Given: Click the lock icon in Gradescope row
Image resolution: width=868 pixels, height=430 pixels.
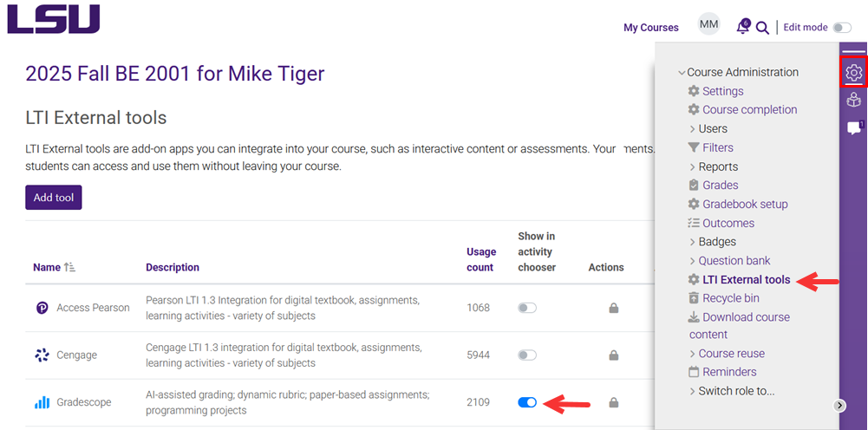Looking at the screenshot, I should [613, 403].
